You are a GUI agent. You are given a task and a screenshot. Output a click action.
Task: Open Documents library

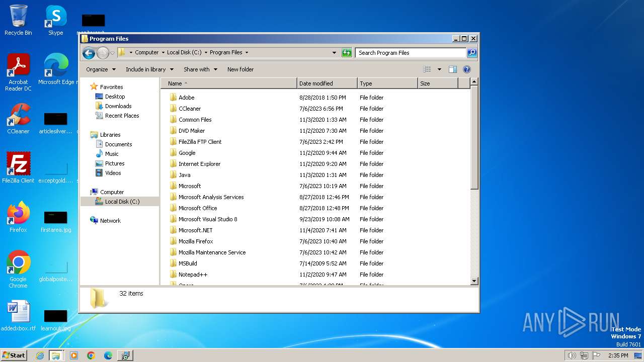coord(118,144)
